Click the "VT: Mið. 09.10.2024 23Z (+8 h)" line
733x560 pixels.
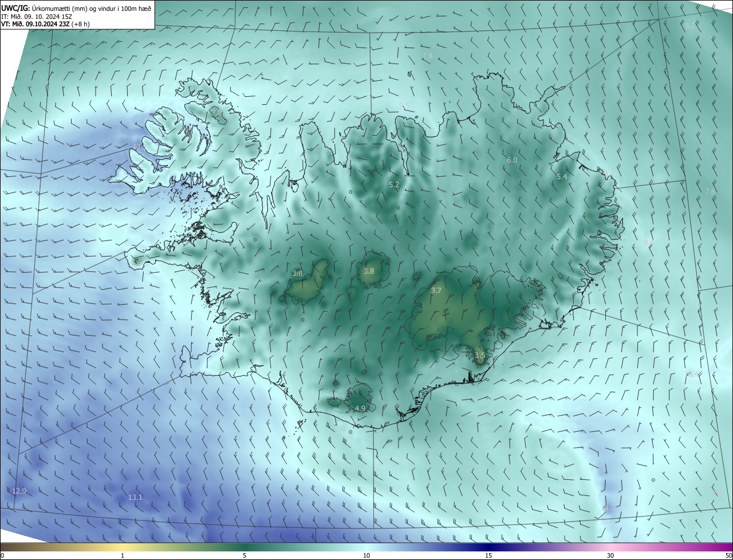click(x=46, y=24)
